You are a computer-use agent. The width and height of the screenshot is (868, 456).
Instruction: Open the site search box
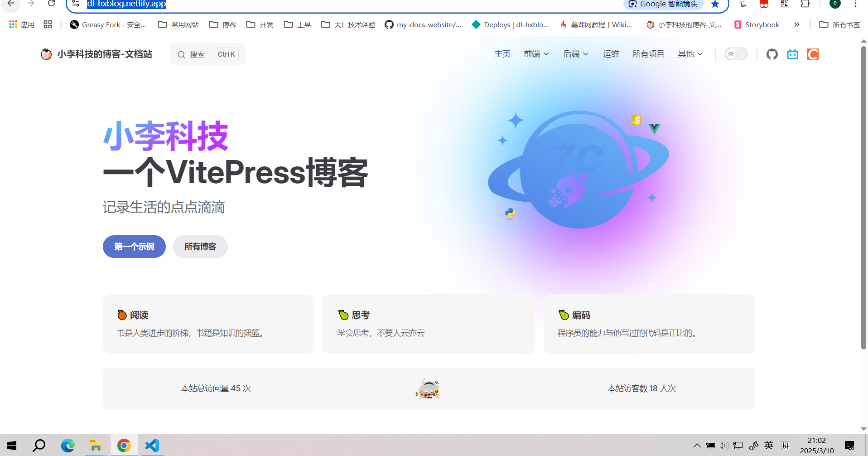tap(207, 54)
